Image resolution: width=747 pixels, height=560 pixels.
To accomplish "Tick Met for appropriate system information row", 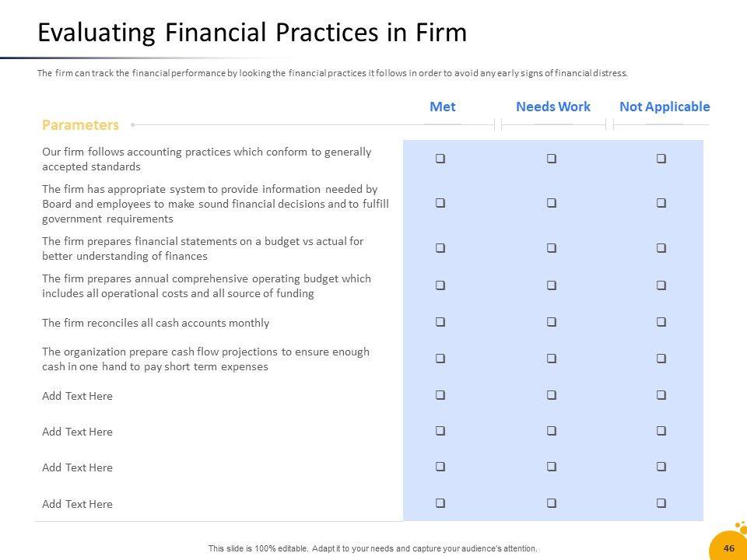I will click(440, 203).
